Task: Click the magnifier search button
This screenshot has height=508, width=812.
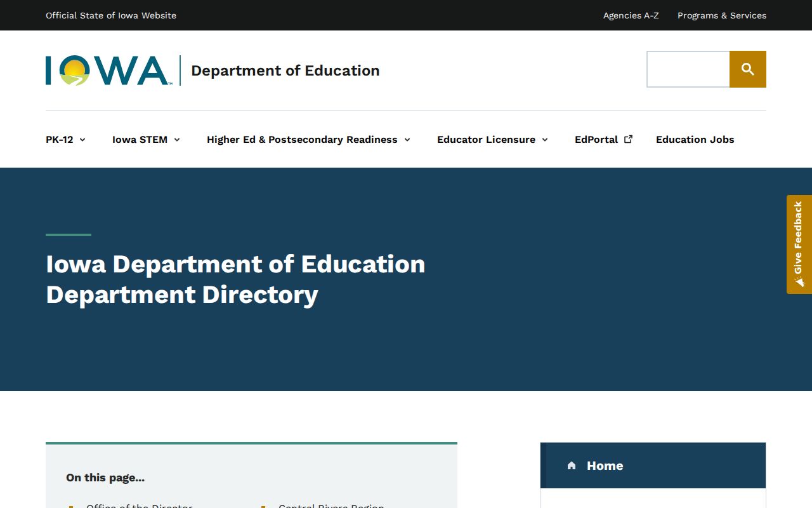Action: 748,69
